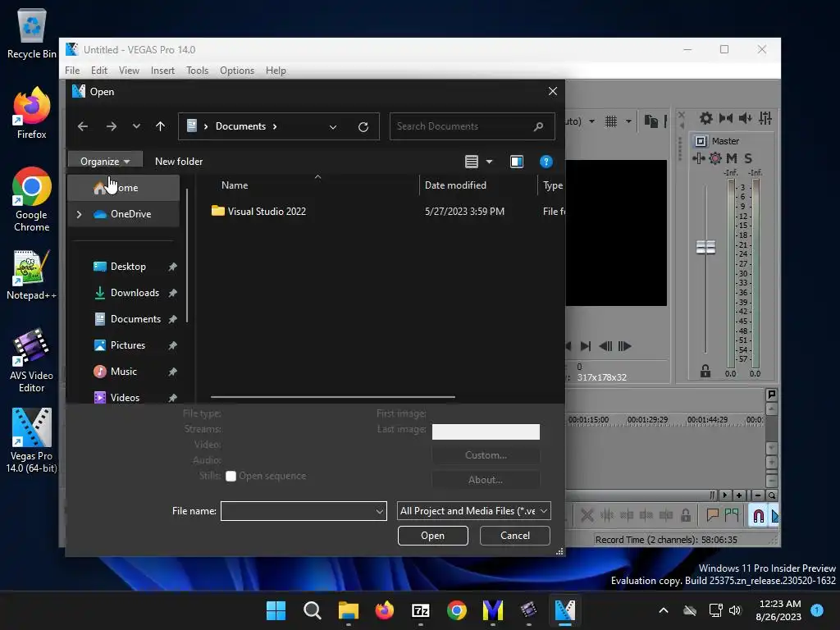Image resolution: width=840 pixels, height=630 pixels.
Task: Zoom out timeline with minus button
Action: (757, 495)
